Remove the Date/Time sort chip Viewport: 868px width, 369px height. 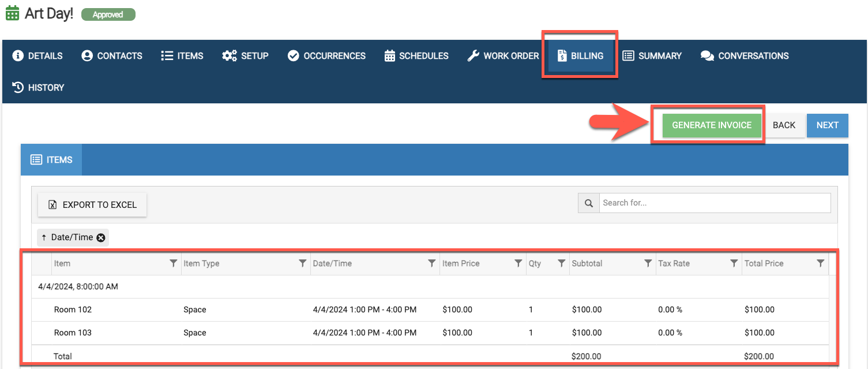coord(101,237)
